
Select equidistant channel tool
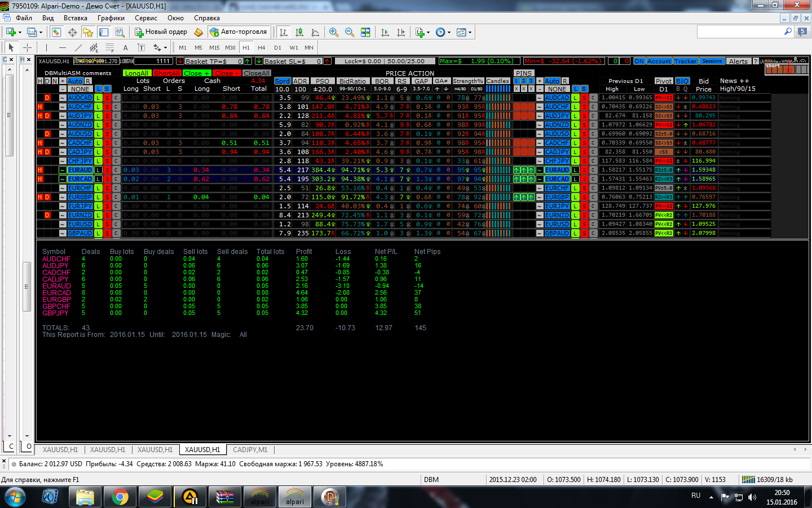[94, 47]
